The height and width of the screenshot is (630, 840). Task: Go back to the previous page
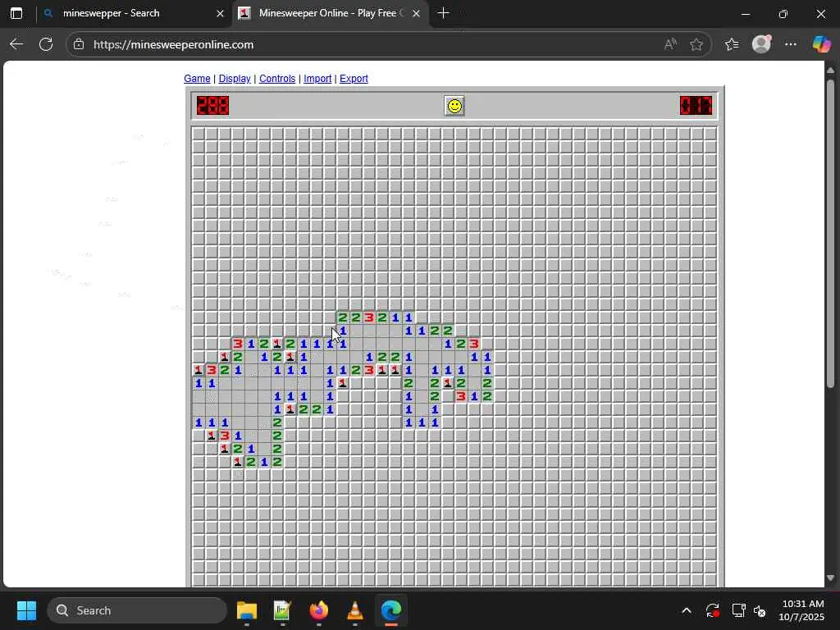point(16,44)
